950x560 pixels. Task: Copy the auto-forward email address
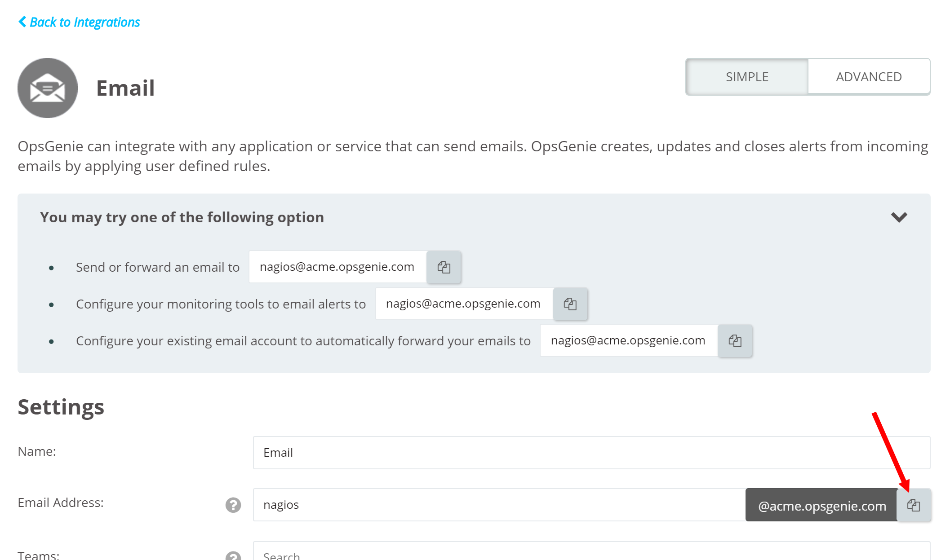click(735, 341)
